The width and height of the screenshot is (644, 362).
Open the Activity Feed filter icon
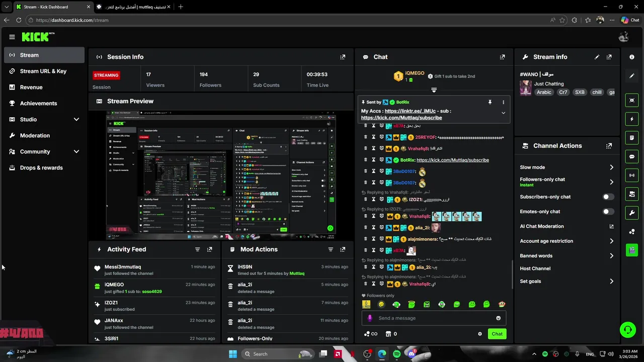(197, 249)
